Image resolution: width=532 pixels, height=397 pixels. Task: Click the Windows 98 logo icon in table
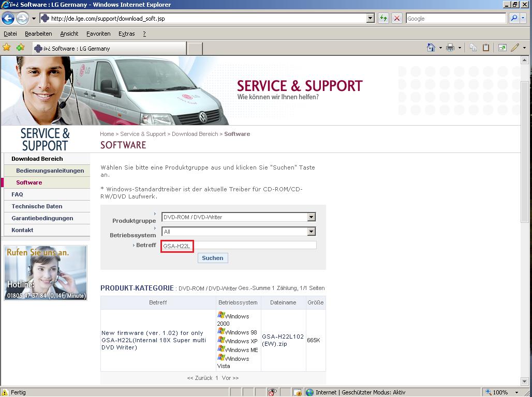(221, 331)
